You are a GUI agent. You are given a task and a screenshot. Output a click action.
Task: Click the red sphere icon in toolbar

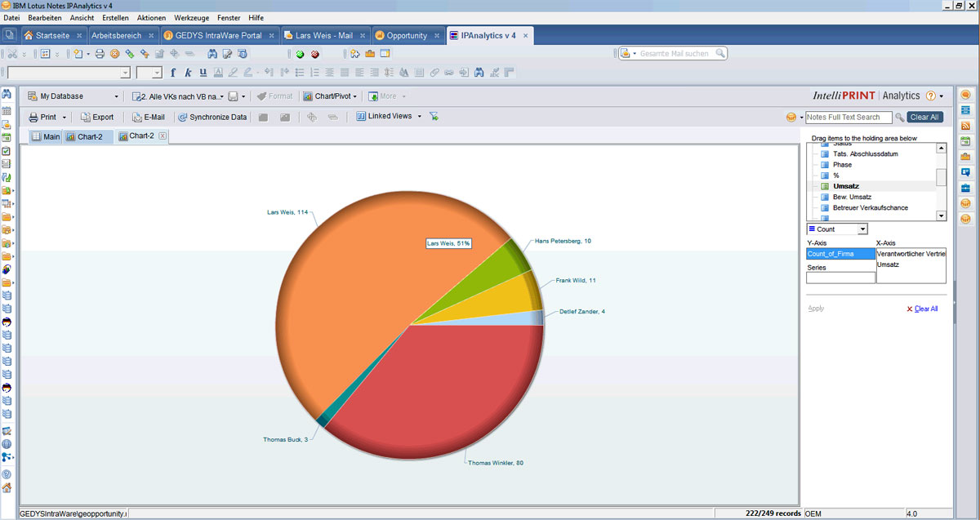click(314, 54)
